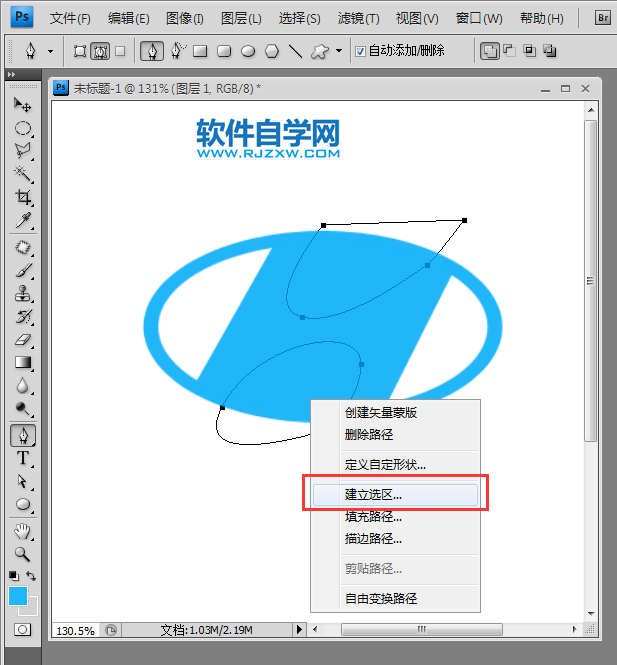Open the 滤镜(T) menu
Screen dimensions: 617x665
358,18
